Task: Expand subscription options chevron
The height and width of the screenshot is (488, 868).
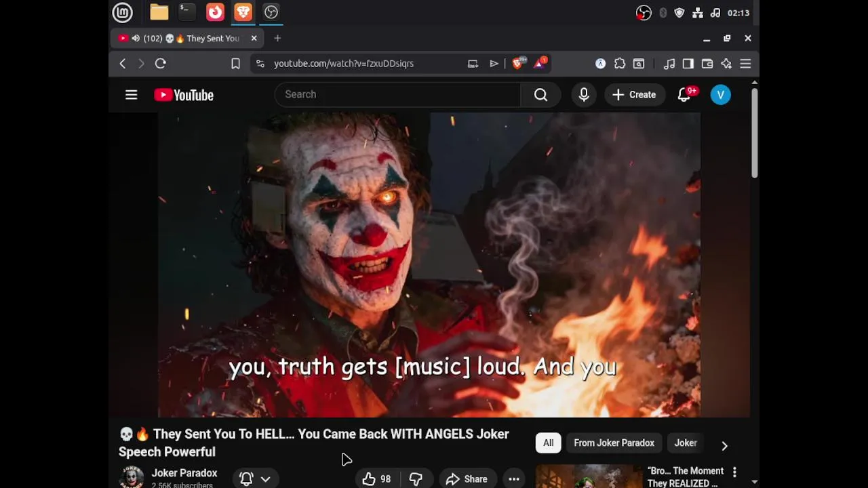Action: click(x=266, y=479)
